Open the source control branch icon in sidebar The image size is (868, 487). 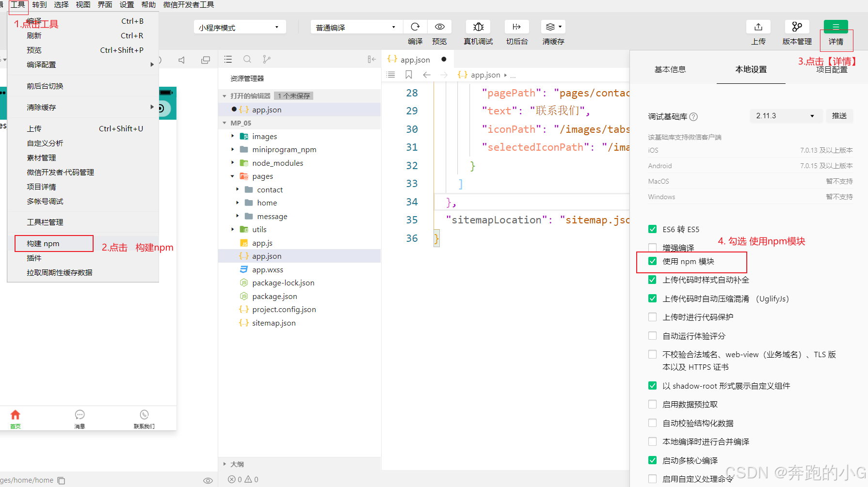click(266, 60)
